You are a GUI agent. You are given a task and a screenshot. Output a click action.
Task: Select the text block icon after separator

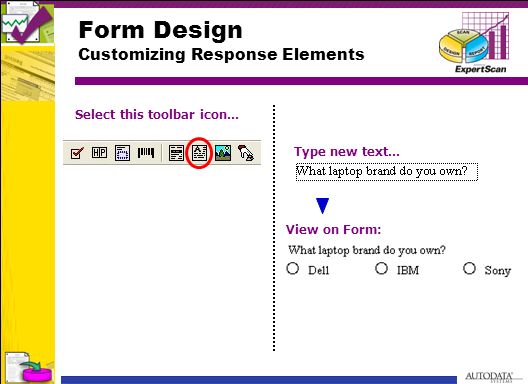coord(176,153)
